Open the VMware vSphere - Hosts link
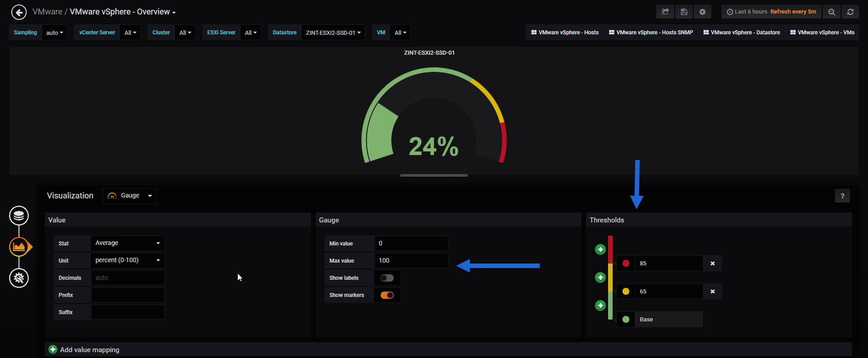 (x=565, y=33)
